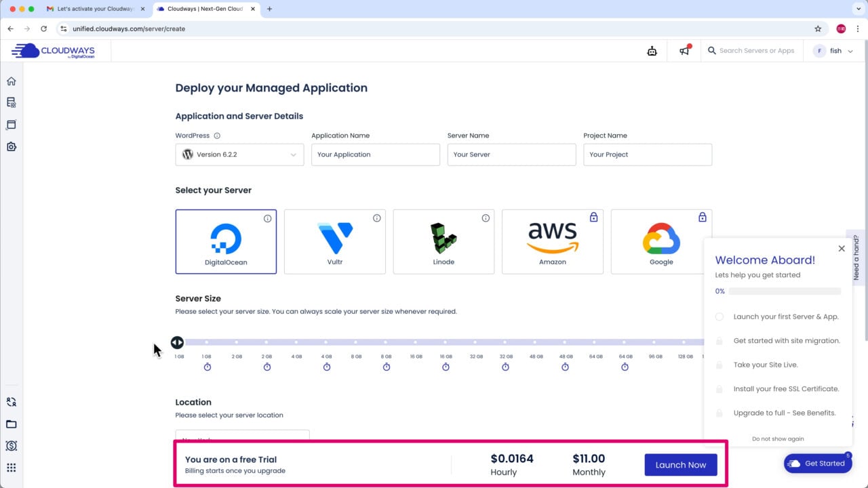The height and width of the screenshot is (488, 868).
Task: Expand the WordPress version dropdown
Action: tap(239, 155)
